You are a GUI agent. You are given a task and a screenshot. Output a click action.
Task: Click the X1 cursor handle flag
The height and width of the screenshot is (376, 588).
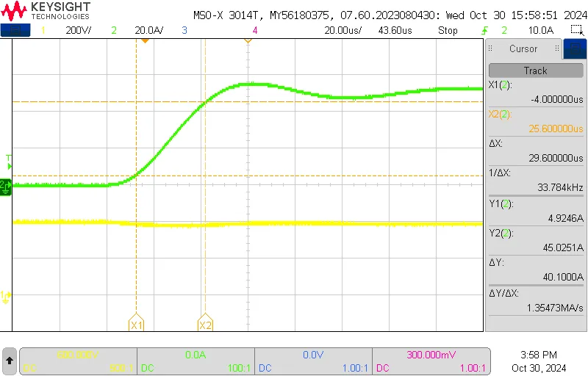pyautogui.click(x=136, y=322)
